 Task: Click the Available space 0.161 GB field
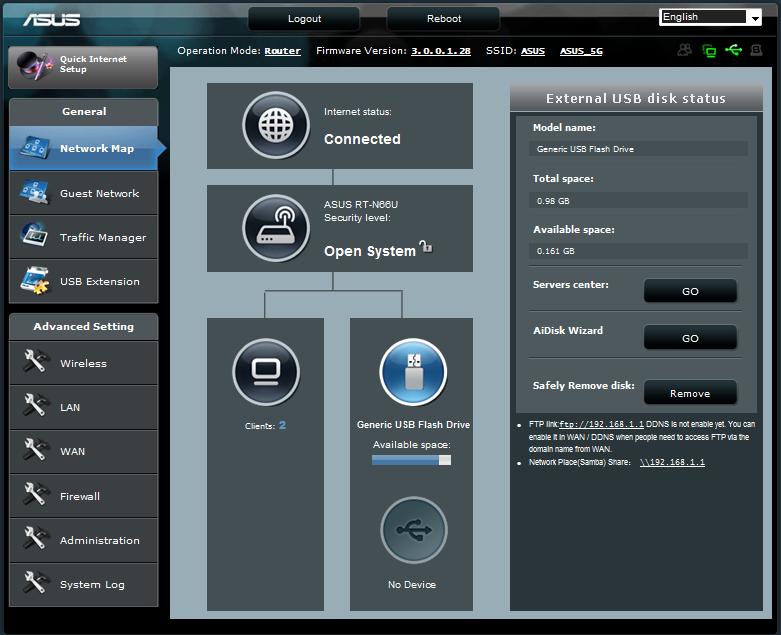pyautogui.click(x=638, y=251)
